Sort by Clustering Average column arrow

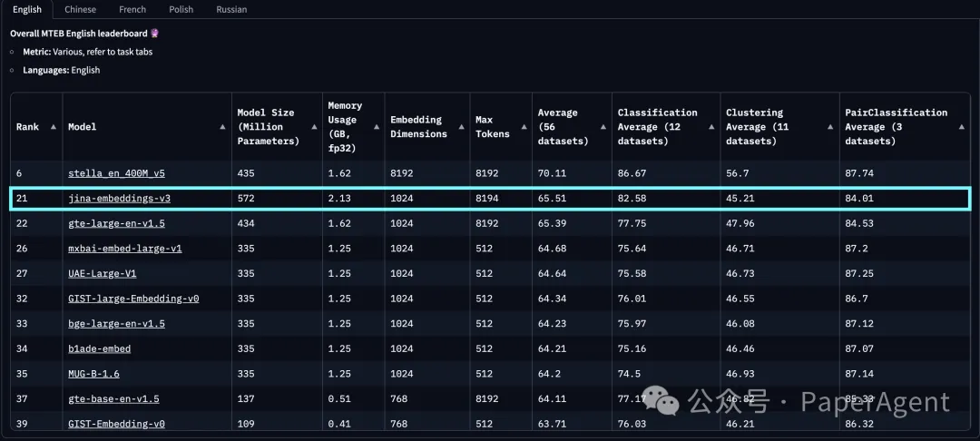click(x=830, y=127)
